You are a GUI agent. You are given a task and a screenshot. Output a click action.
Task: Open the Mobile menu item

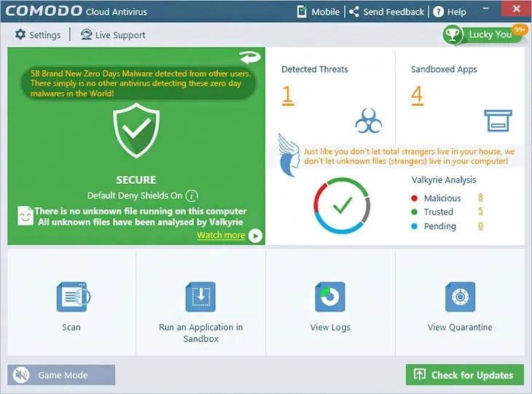(325, 12)
